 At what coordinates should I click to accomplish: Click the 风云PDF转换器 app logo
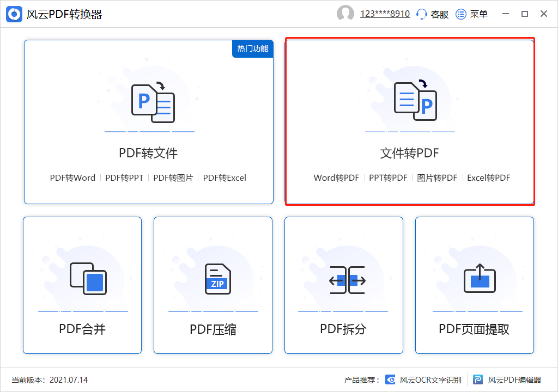tap(14, 14)
